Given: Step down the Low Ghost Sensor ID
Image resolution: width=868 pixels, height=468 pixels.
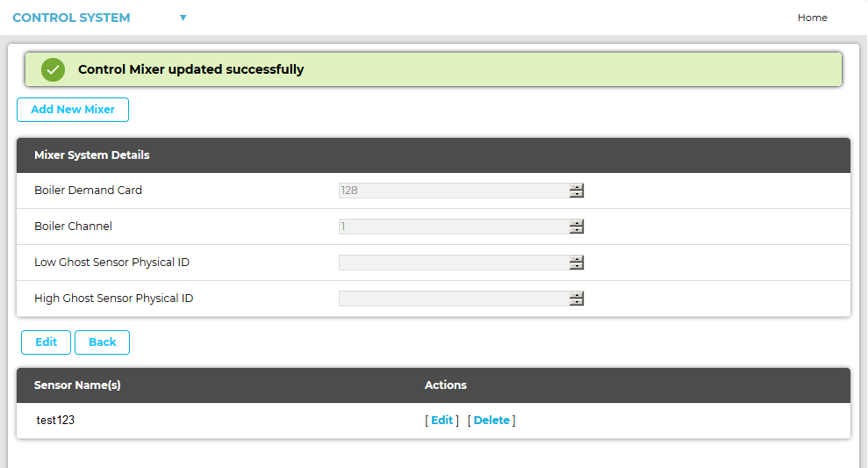Looking at the screenshot, I should (x=577, y=266).
